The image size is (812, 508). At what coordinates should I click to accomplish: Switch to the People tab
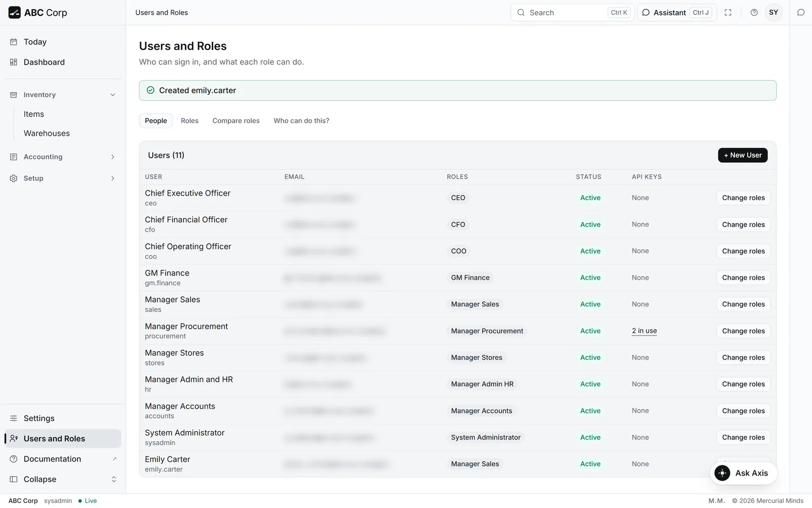(156, 121)
